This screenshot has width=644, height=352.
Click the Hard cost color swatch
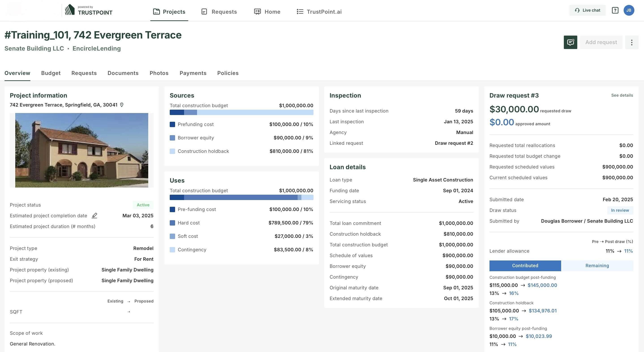pos(172,223)
